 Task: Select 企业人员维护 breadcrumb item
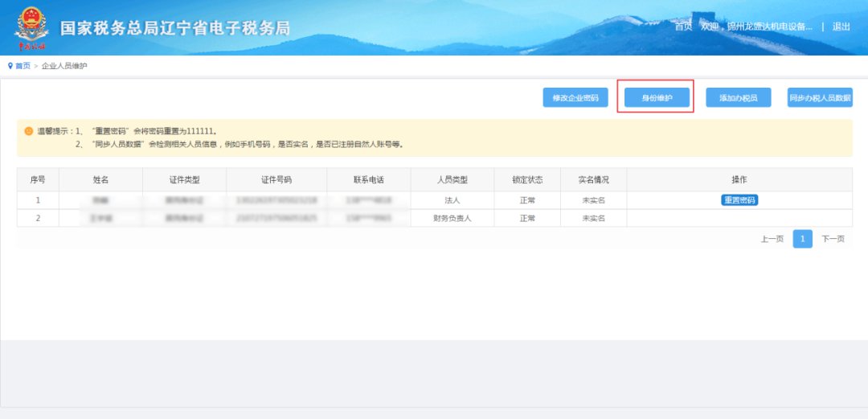point(64,66)
